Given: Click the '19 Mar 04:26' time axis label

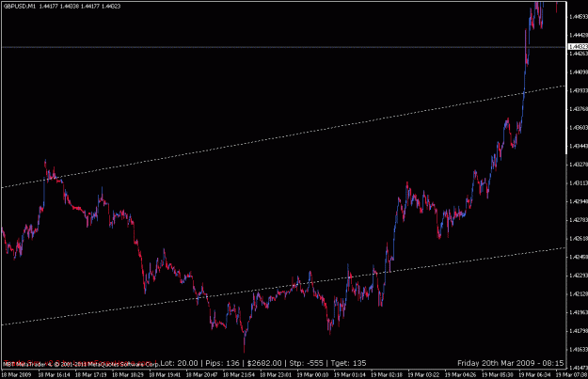Looking at the screenshot, I should 461,374.
